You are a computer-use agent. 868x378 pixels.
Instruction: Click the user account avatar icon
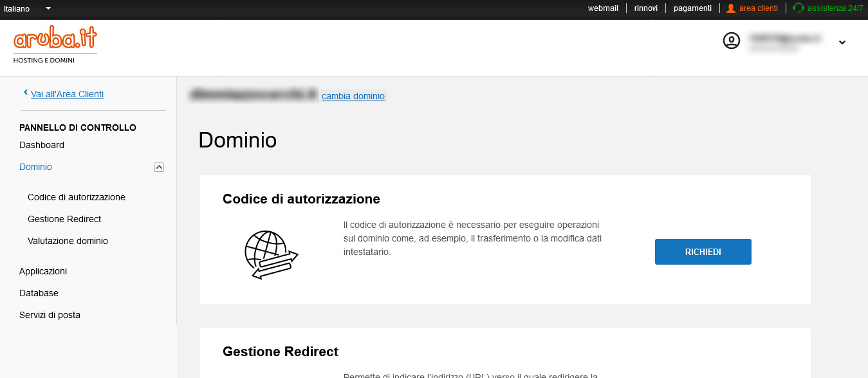[732, 41]
